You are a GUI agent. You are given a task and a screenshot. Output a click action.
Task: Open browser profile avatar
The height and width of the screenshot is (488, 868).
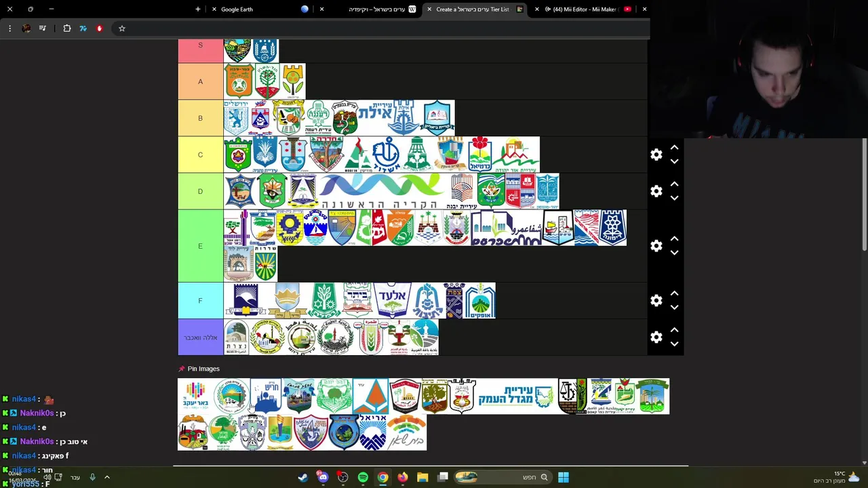[x=26, y=28]
